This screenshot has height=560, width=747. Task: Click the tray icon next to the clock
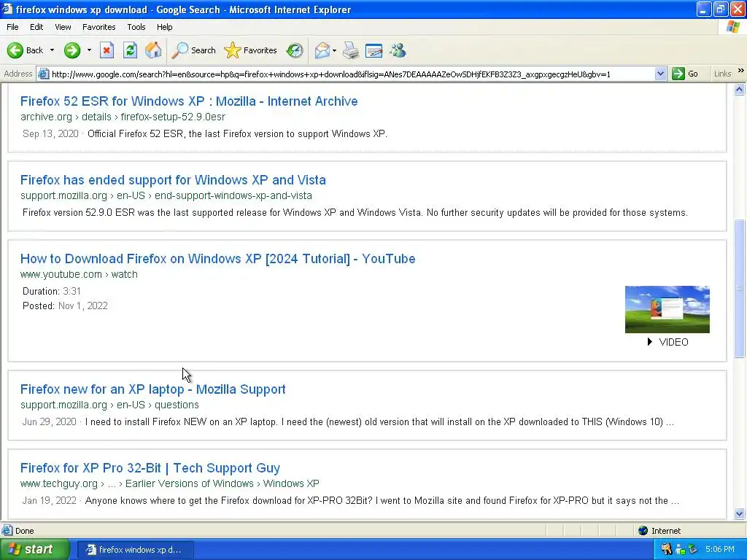693,549
